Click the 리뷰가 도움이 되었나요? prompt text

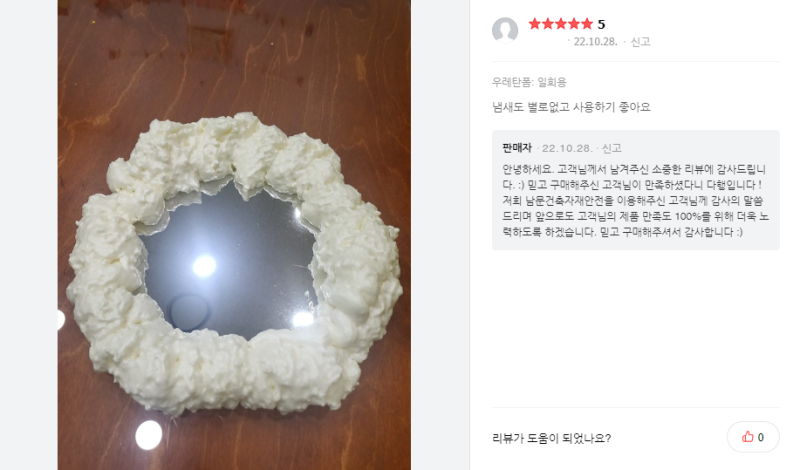[552, 438]
